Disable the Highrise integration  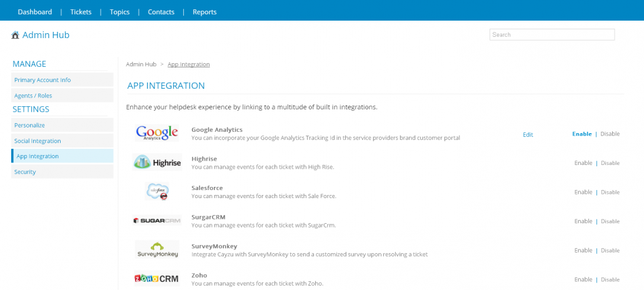[610, 163]
